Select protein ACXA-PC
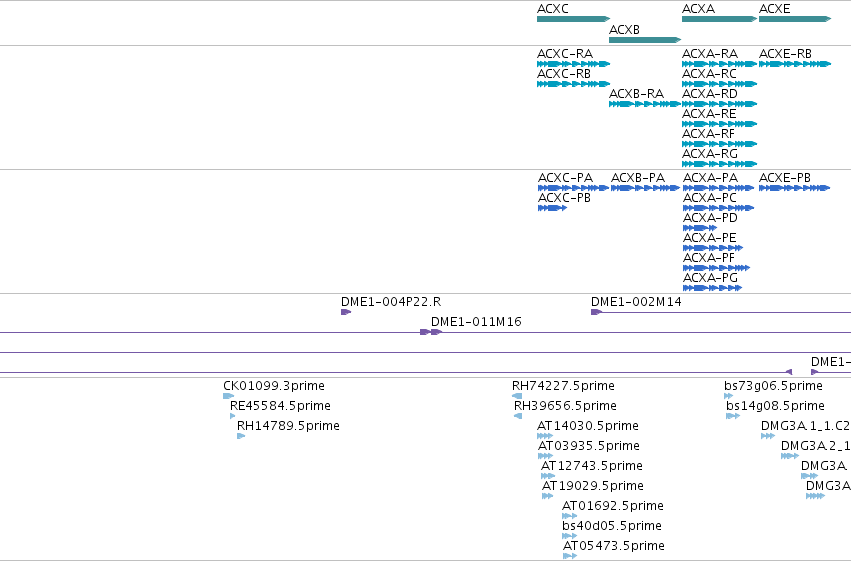 pos(719,208)
